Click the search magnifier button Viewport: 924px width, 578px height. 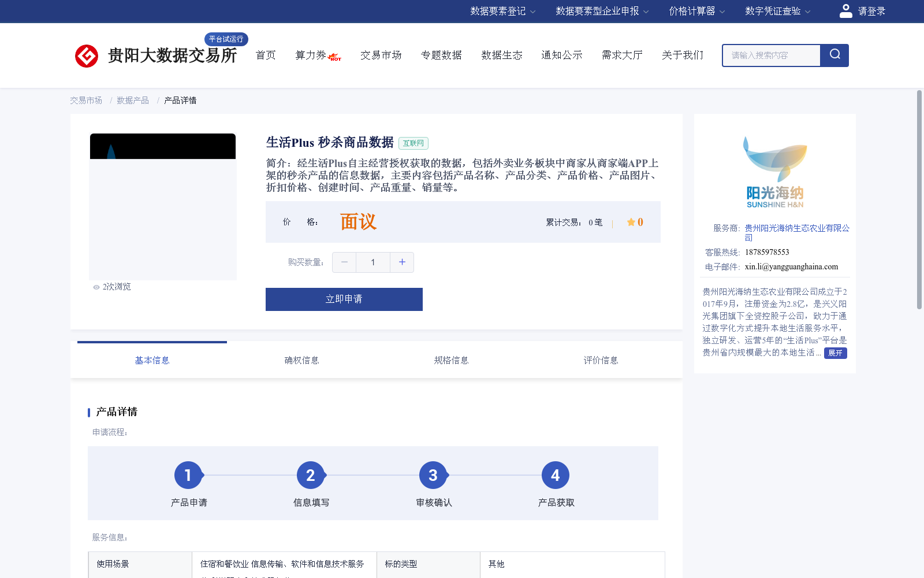coord(834,55)
